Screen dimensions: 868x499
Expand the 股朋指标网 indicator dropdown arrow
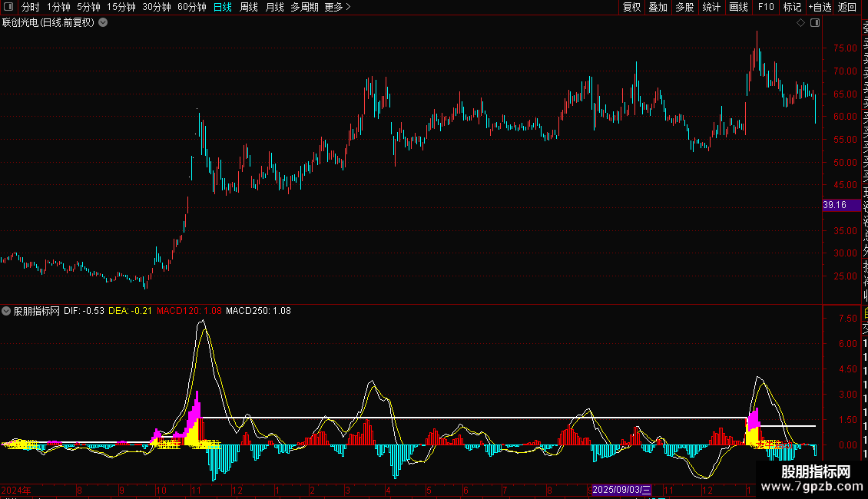[7, 311]
